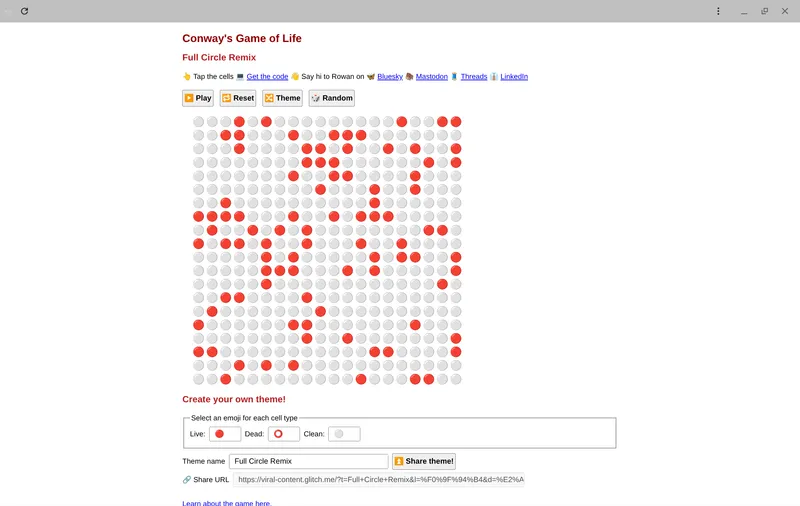Click the Dead emoji input field

tap(284, 434)
